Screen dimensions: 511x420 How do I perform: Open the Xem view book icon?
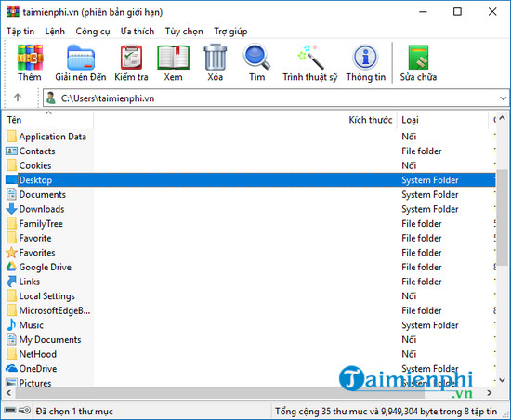click(x=174, y=58)
